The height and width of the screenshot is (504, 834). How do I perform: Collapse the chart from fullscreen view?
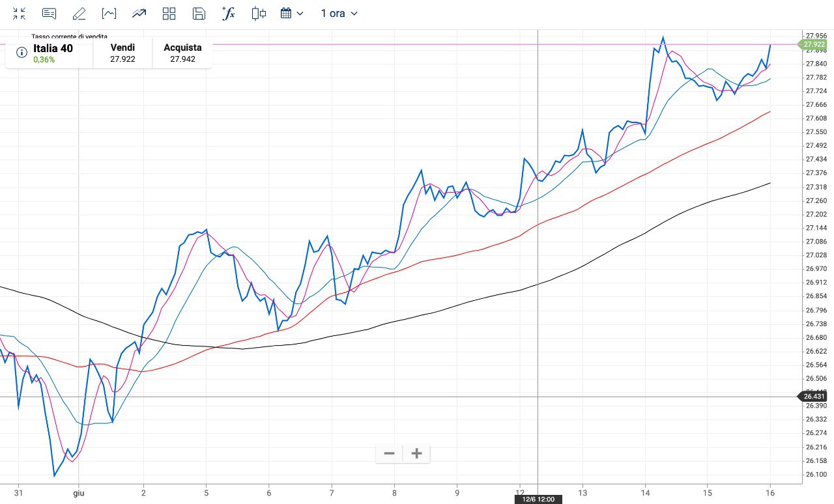[20, 13]
